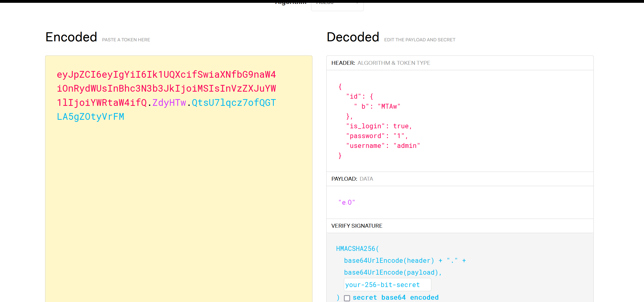This screenshot has height=302, width=644.
Task: Click the "PAYLOAD:" section label
Action: [344, 179]
